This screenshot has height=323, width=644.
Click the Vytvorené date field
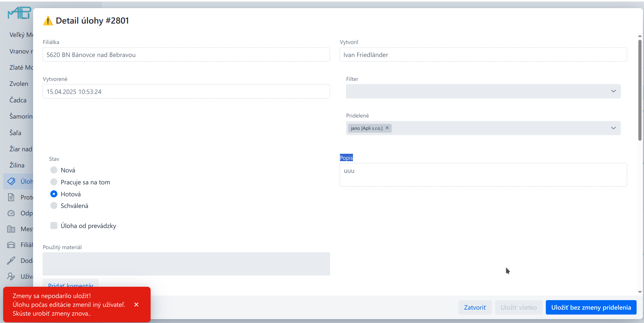click(x=186, y=91)
